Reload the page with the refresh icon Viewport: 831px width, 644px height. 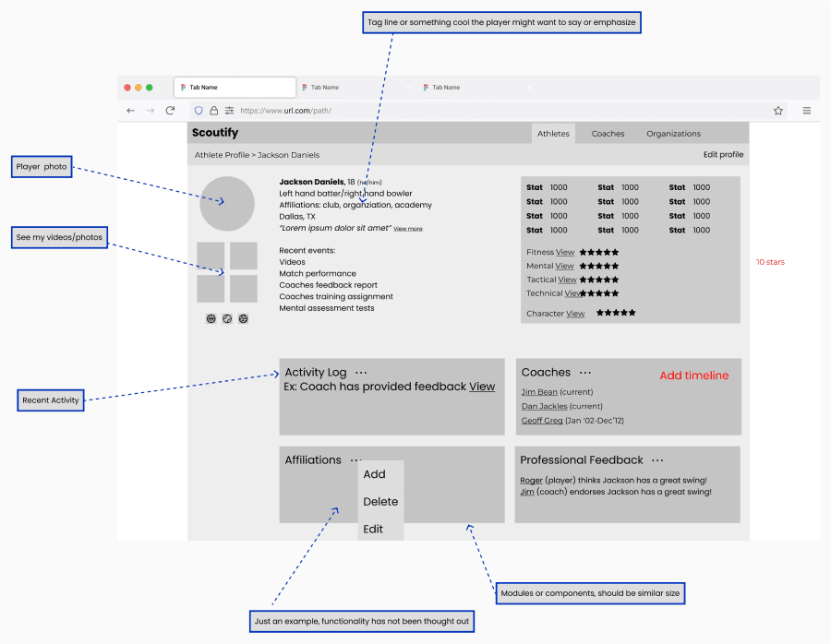tap(170, 111)
